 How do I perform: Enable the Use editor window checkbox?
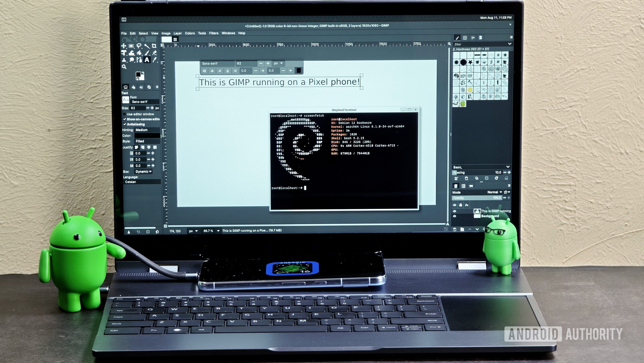124,114
